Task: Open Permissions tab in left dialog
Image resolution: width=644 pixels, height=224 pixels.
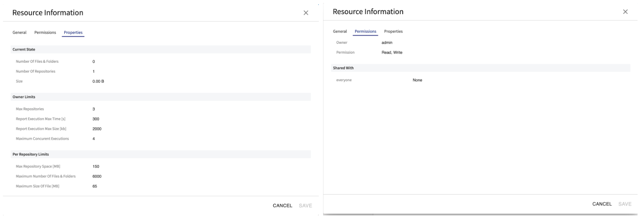Action: coord(45,33)
